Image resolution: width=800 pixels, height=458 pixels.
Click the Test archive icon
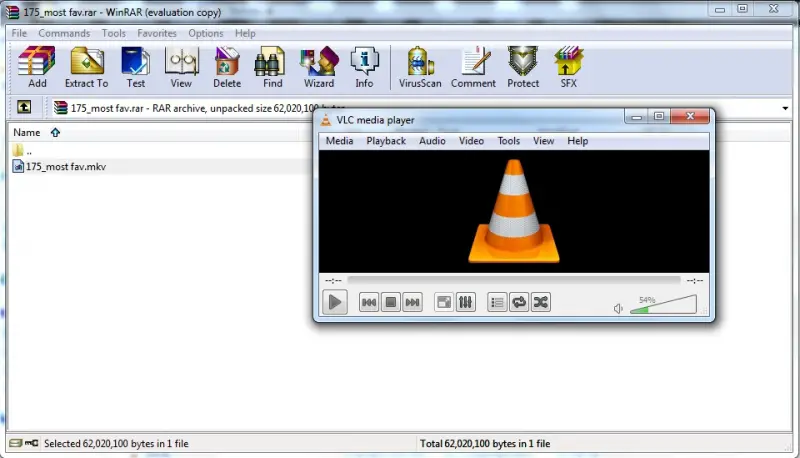tap(135, 67)
